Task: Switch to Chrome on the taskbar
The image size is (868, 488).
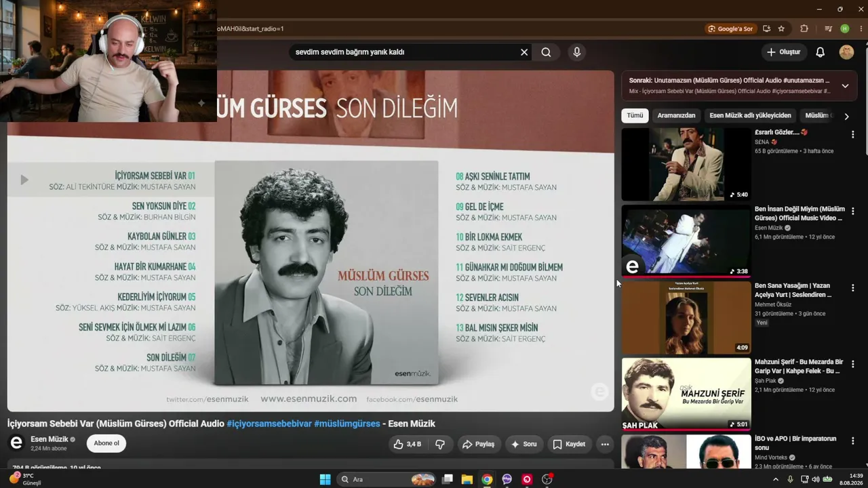Action: click(487, 479)
